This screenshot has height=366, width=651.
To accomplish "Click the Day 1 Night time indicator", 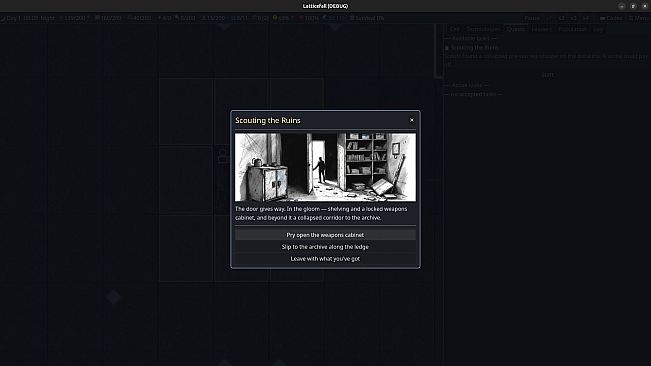I will 27,18.
